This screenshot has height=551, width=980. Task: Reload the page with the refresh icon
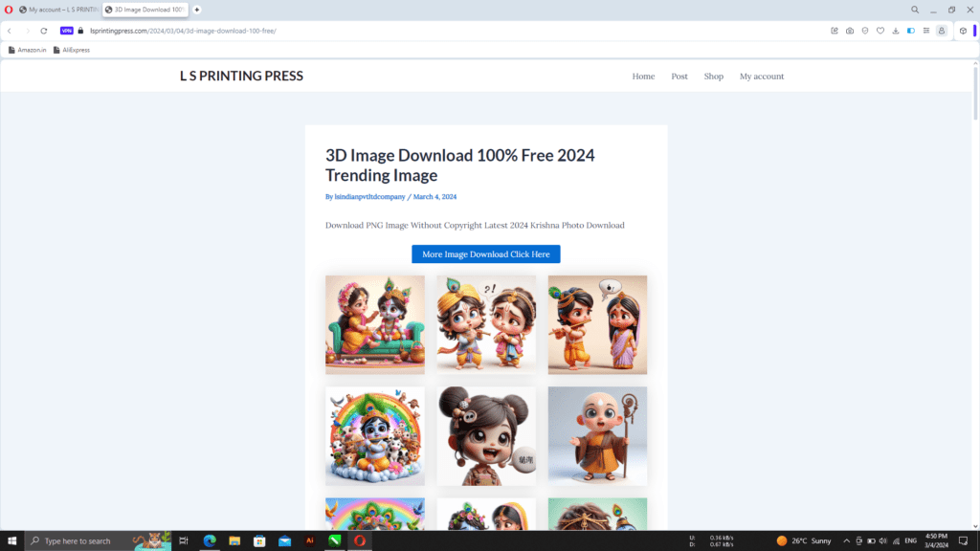pos(44,31)
